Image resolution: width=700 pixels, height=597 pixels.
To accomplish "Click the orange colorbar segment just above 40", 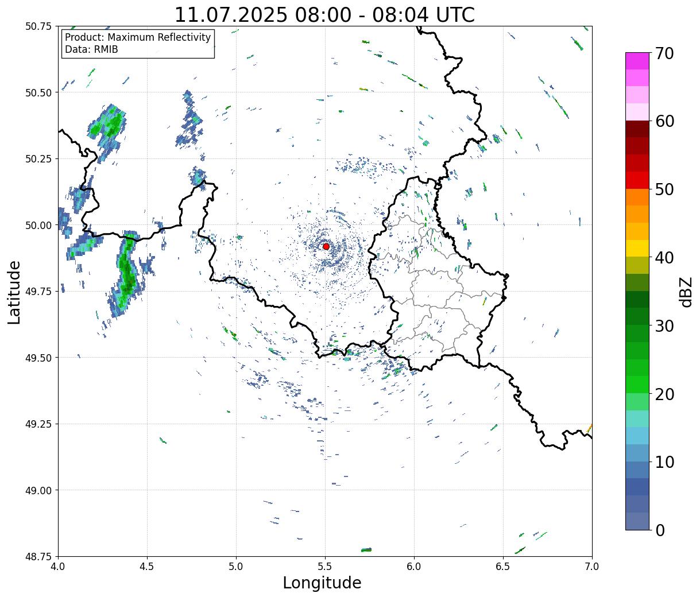I will point(637,231).
